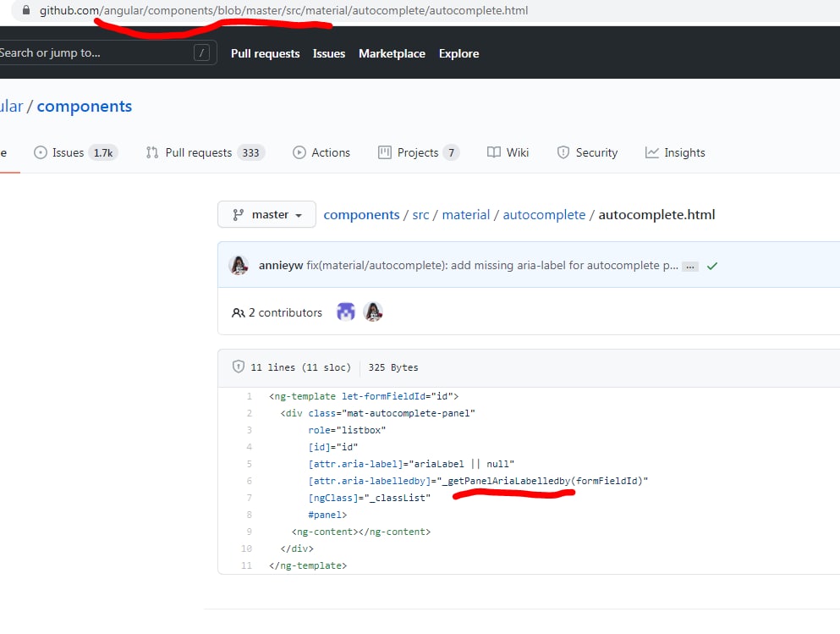Open the Wiki tab
840x634 pixels.
[508, 152]
